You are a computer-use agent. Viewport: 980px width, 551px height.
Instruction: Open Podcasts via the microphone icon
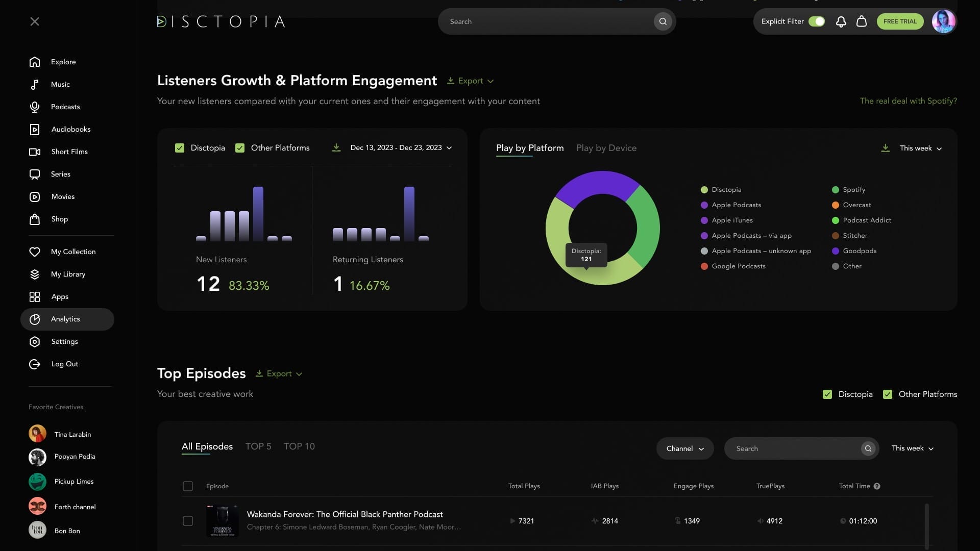(35, 107)
